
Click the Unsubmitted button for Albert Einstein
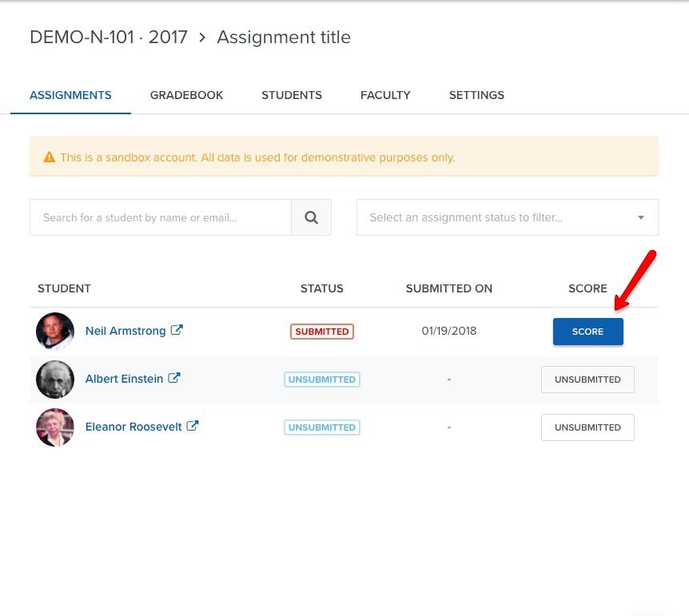587,380
